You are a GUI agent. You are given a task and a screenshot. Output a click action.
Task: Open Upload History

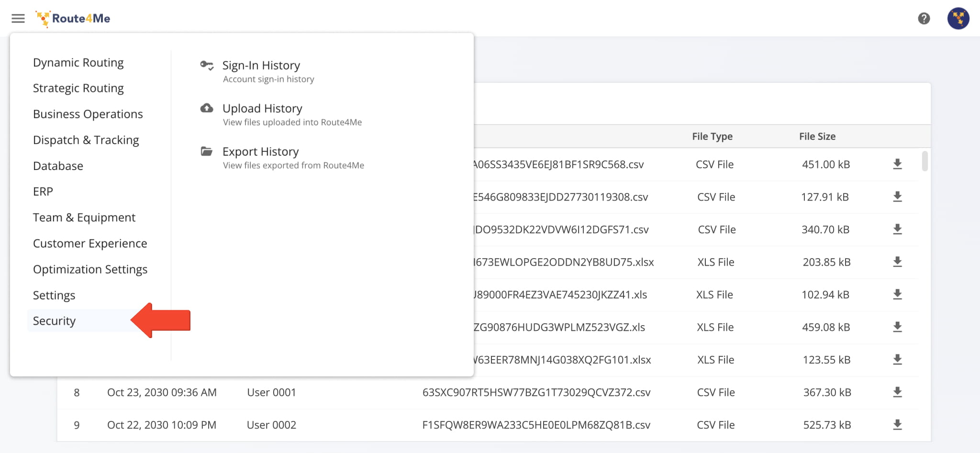click(262, 109)
